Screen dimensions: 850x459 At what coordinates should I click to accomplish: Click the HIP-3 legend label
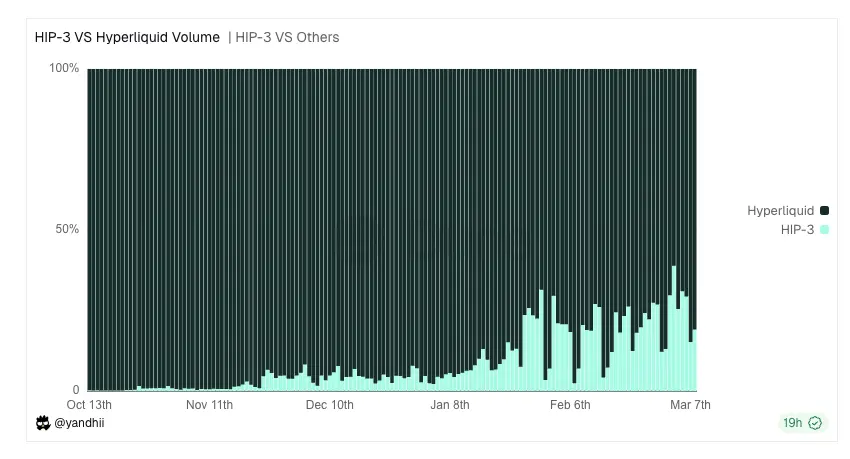point(797,230)
